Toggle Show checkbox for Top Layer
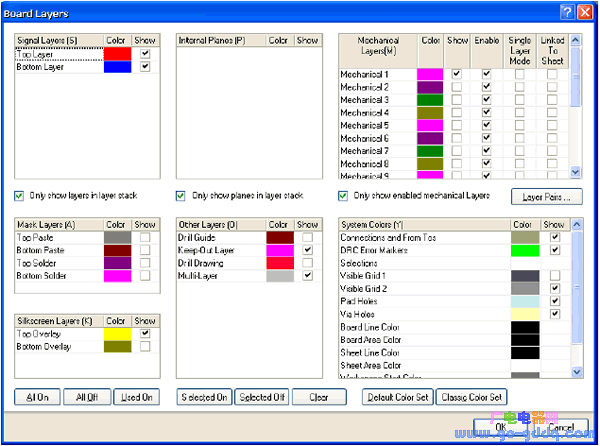 [x=146, y=54]
